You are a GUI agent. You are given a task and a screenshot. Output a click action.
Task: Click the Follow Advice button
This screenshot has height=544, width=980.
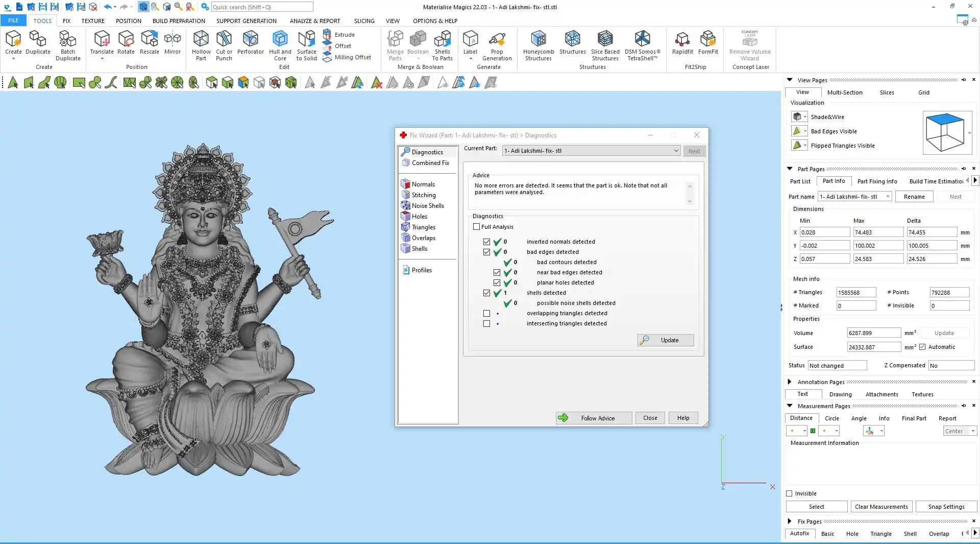click(x=594, y=418)
